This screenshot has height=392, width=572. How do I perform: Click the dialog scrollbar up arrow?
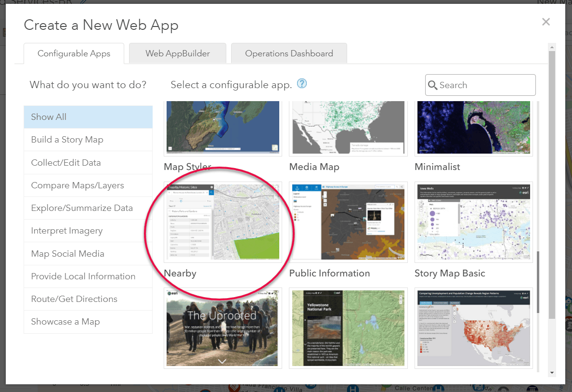tap(552, 47)
